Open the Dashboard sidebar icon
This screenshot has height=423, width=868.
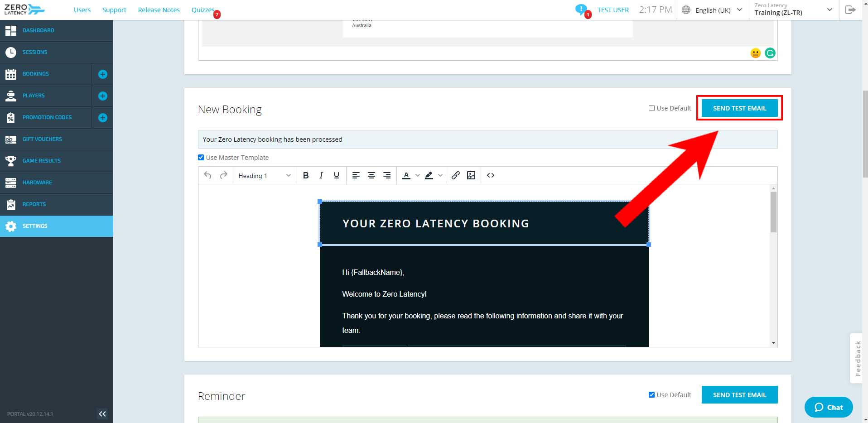pyautogui.click(x=11, y=30)
